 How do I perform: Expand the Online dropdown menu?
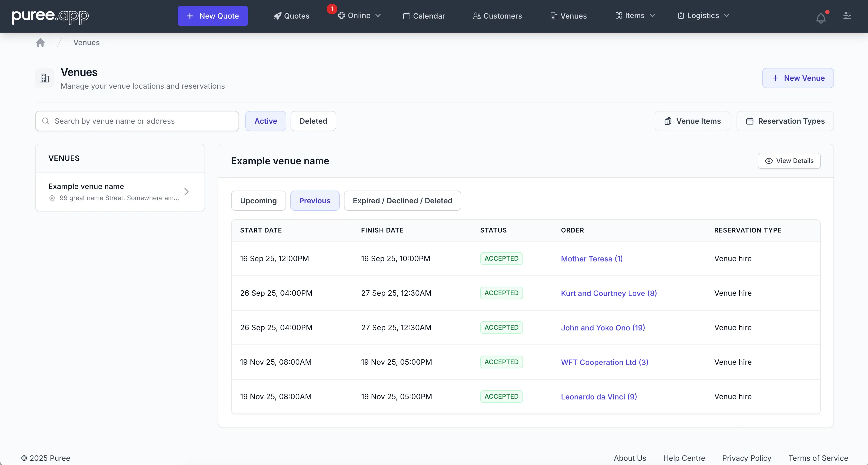point(359,15)
